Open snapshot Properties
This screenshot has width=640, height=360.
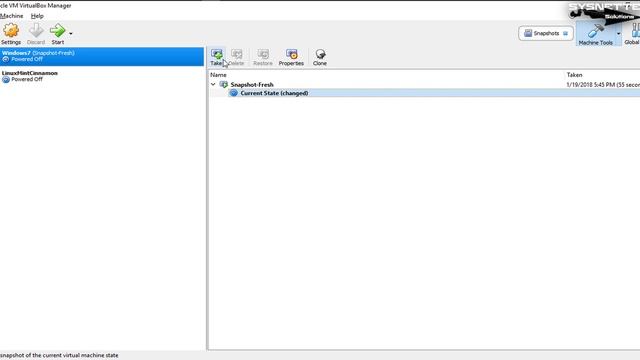(291, 57)
